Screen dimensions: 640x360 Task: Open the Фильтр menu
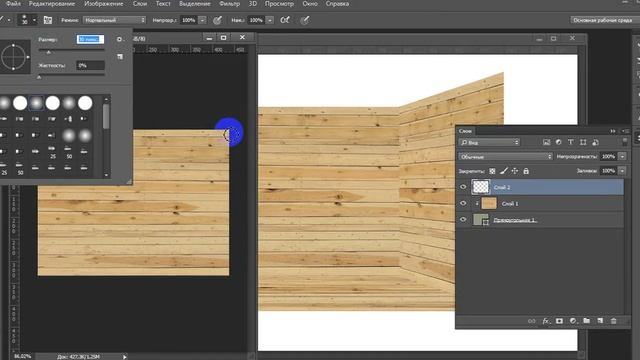229,4
